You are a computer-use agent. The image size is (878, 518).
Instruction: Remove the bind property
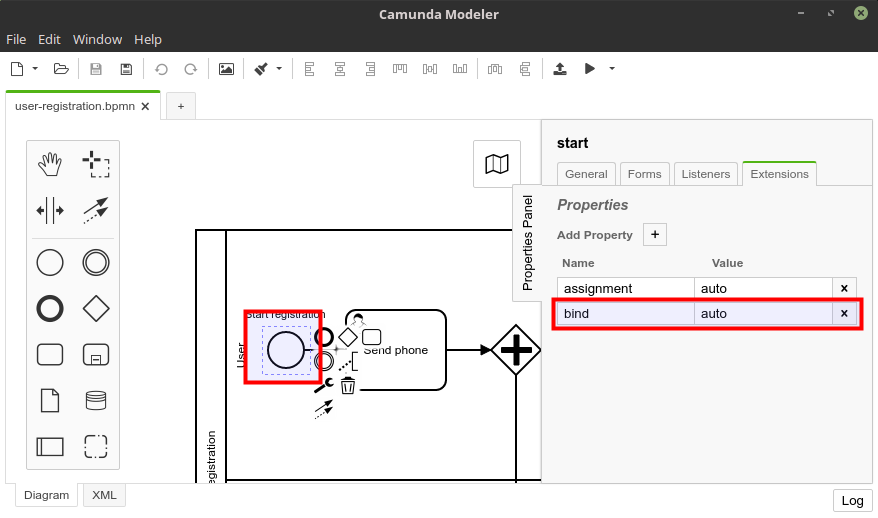pyautogui.click(x=844, y=314)
